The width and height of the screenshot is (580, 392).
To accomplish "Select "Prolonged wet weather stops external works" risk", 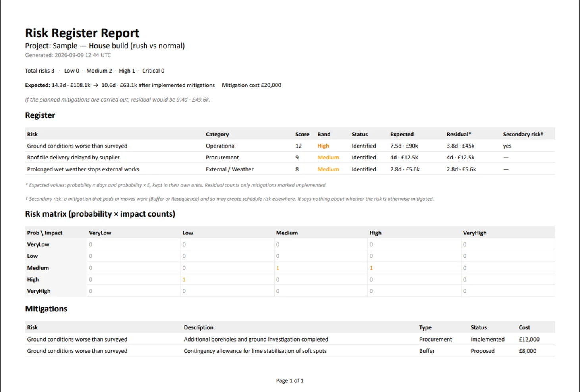I will click(x=83, y=169).
